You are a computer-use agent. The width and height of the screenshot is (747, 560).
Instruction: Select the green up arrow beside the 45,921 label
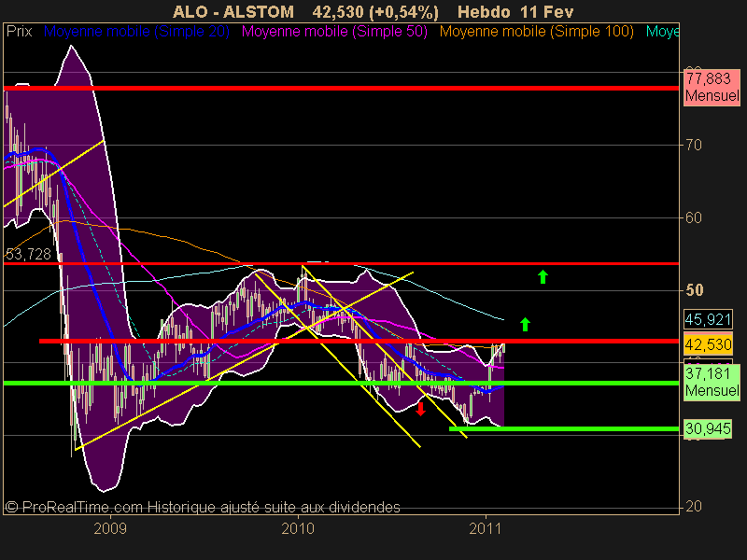click(x=525, y=324)
